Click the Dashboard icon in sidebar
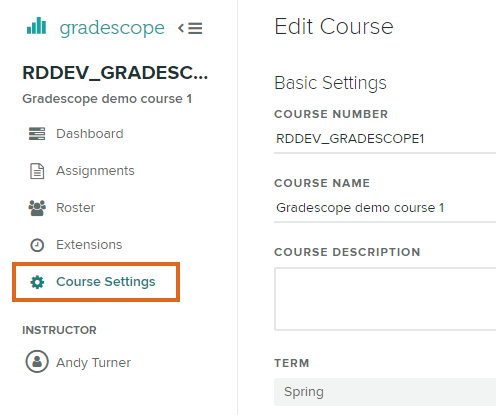The width and height of the screenshot is (496, 415). (37, 134)
